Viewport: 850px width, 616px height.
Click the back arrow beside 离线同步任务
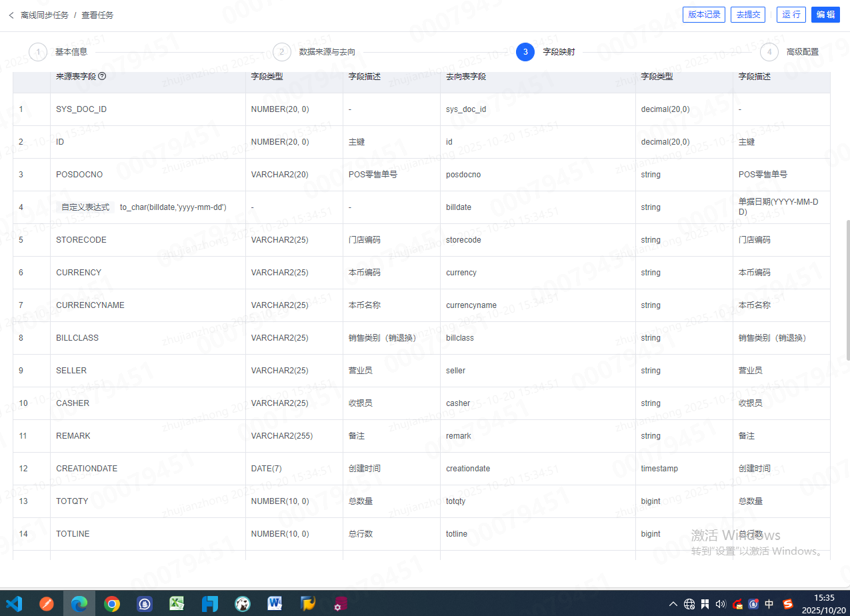[11, 15]
